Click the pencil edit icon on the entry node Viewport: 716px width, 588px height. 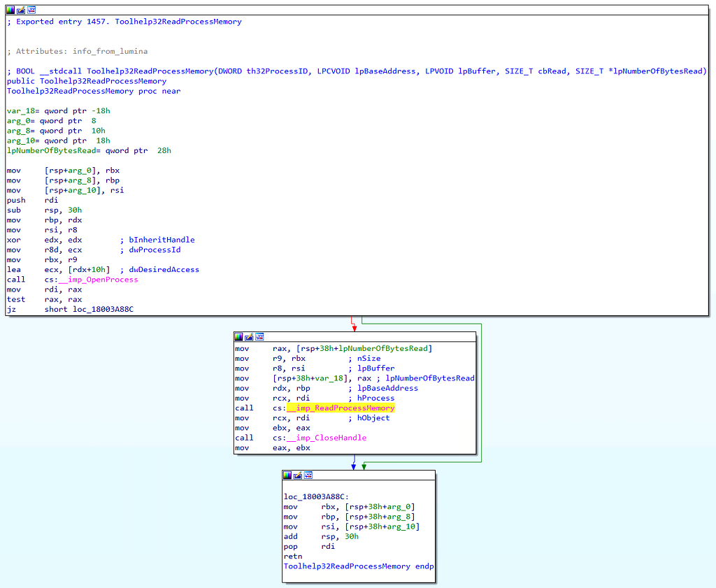click(21, 10)
